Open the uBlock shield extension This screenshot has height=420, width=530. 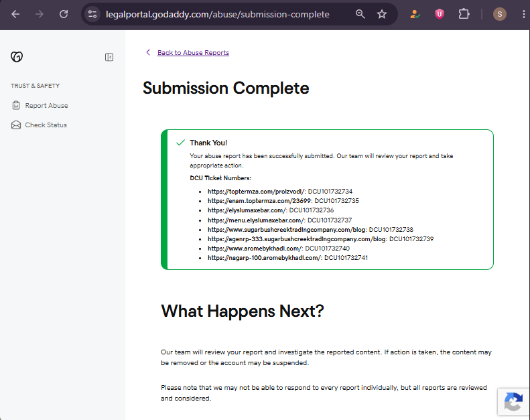[x=440, y=14]
